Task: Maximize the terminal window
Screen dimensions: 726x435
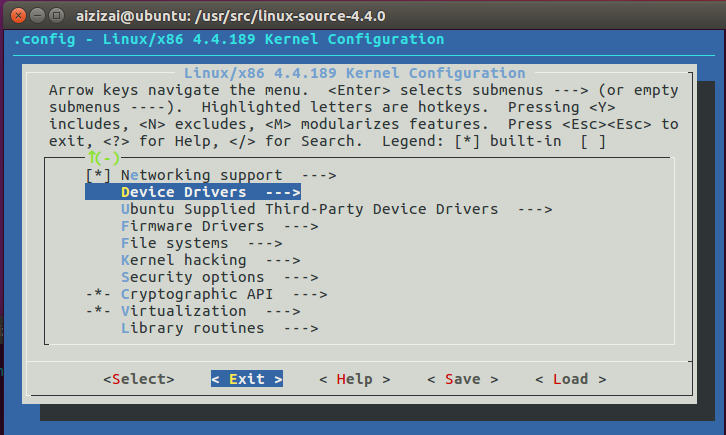Action: [56, 16]
